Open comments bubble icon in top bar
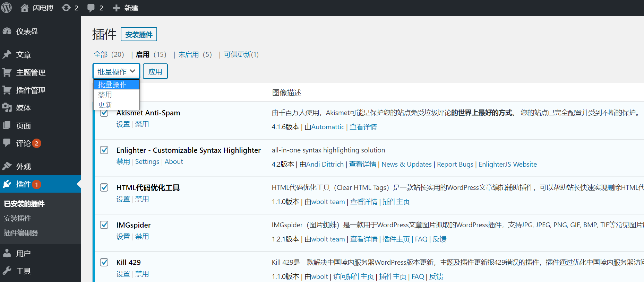This screenshot has width=644, height=282. pos(91,8)
